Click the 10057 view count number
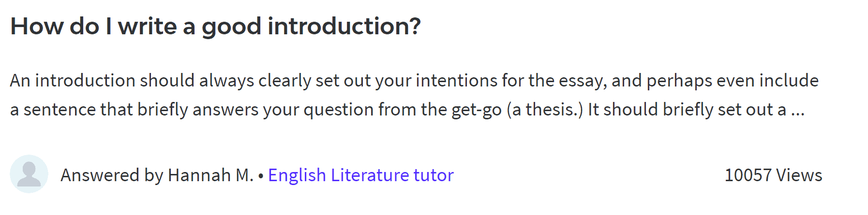 pyautogui.click(x=748, y=175)
